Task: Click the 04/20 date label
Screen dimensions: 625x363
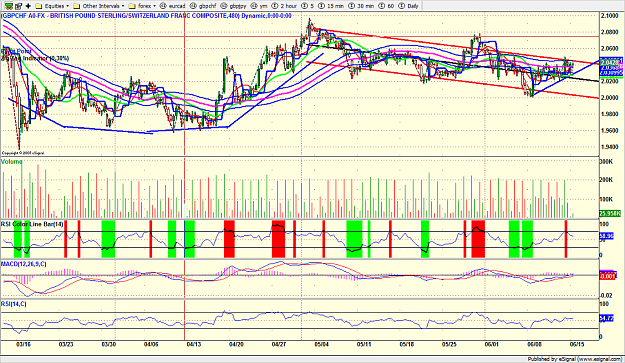Action: pos(236,344)
